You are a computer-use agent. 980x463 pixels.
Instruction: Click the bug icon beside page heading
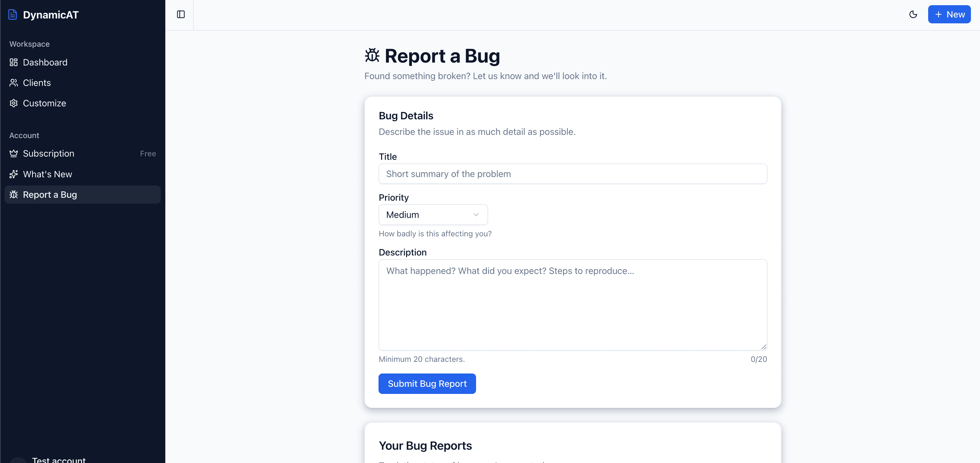tap(372, 55)
